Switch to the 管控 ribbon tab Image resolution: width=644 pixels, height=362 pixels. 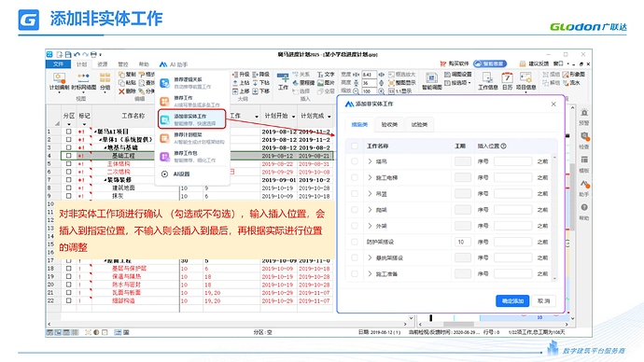tap(123, 64)
